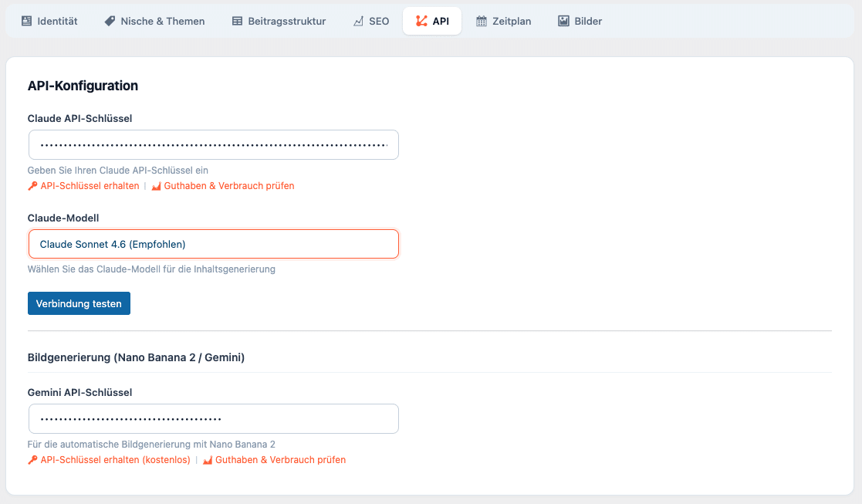Image resolution: width=862 pixels, height=504 pixels.
Task: Open the Claude-Modell dropdown
Action: tap(213, 243)
